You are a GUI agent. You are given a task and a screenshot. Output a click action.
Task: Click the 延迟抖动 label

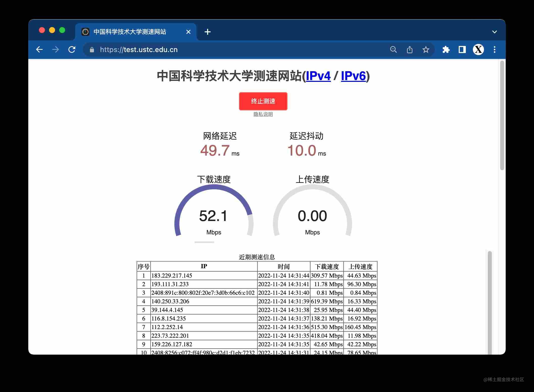point(306,136)
